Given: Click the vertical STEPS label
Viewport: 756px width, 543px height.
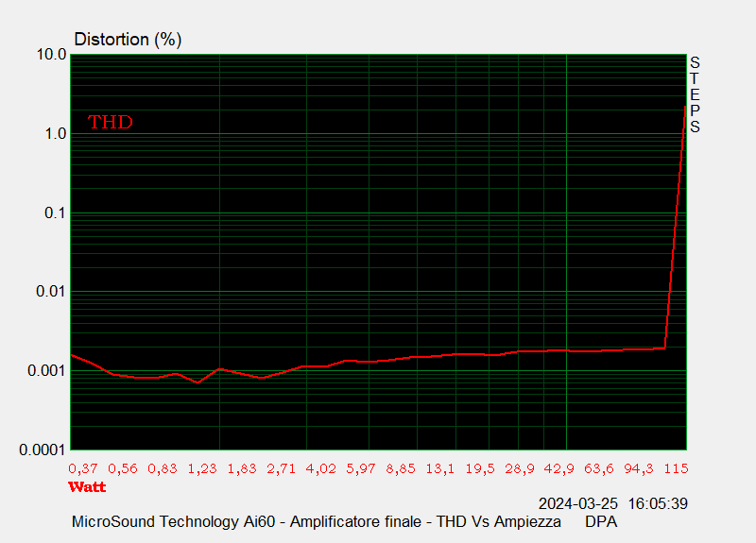Looking at the screenshot, I should coord(695,94).
